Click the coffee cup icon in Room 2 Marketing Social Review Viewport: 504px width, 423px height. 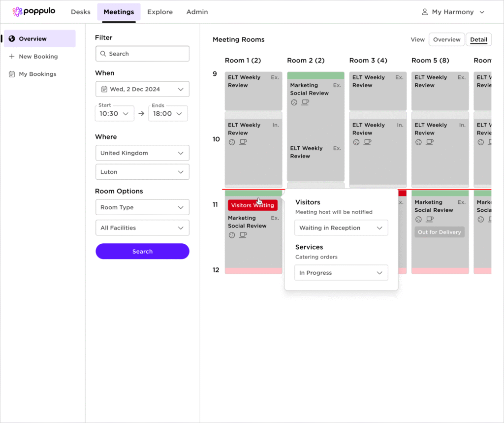tap(305, 102)
